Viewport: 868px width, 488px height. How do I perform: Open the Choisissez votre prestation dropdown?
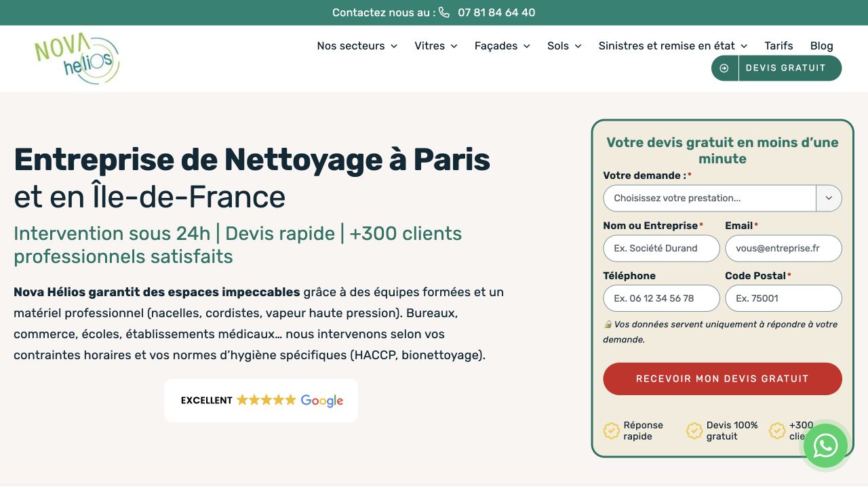[722, 199]
